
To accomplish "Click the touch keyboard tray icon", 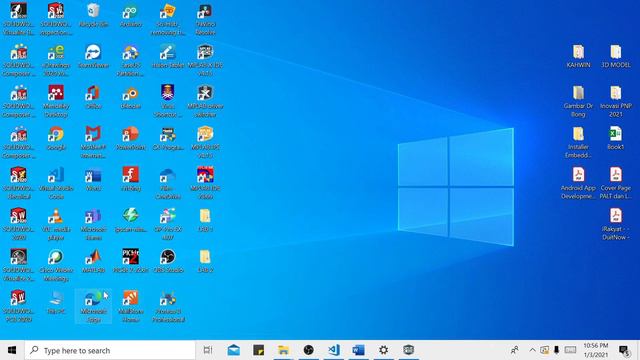I will [570, 350].
